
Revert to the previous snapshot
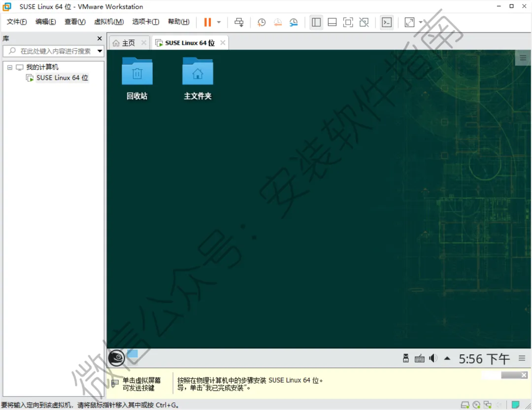[277, 22]
